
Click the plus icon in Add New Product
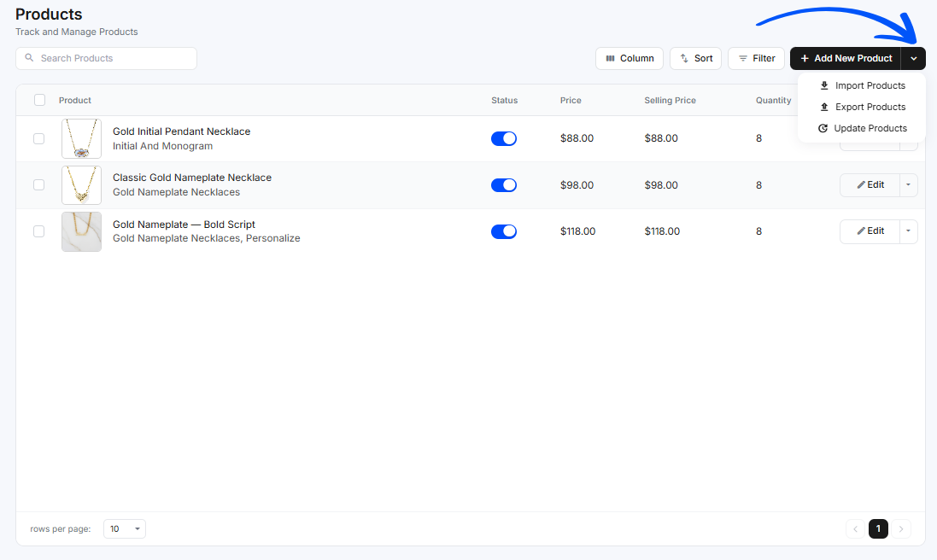[x=805, y=59]
